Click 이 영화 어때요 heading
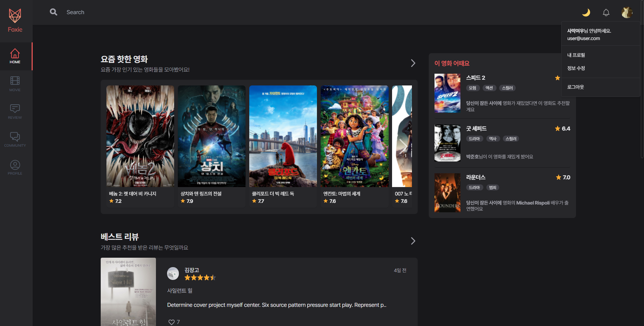The height and width of the screenshot is (326, 644). pos(452,63)
